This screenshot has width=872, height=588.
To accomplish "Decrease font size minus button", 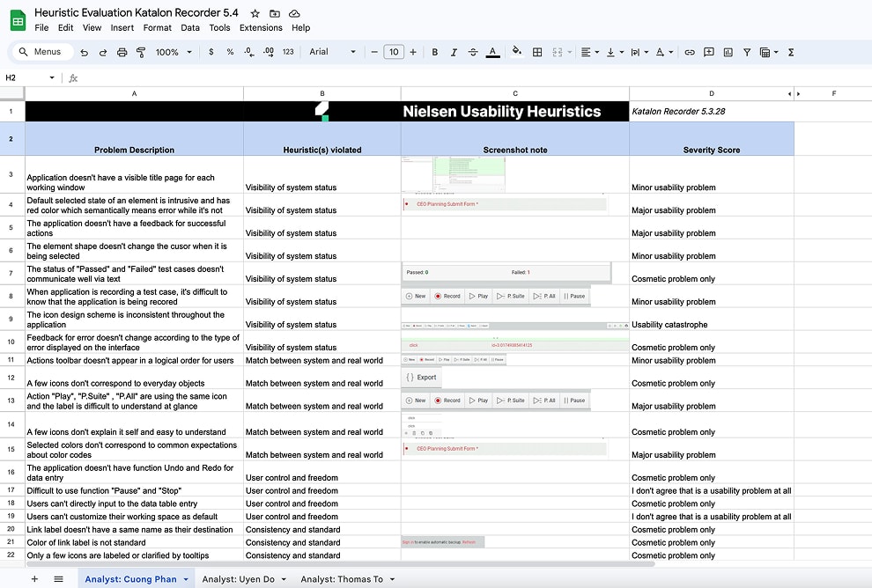I will point(374,52).
